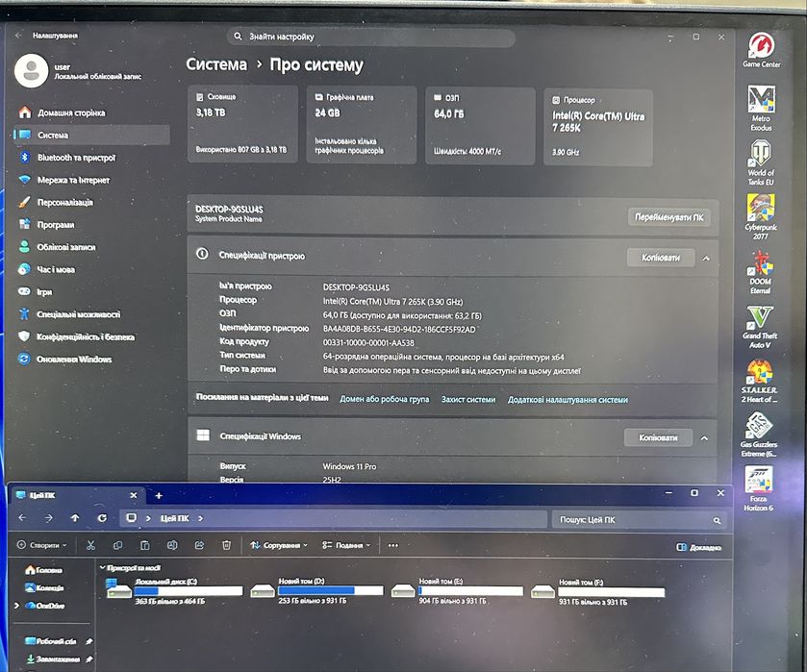The image size is (807, 672).
Task: Open Grand Theft Auto V shortcut
Action: (760, 327)
